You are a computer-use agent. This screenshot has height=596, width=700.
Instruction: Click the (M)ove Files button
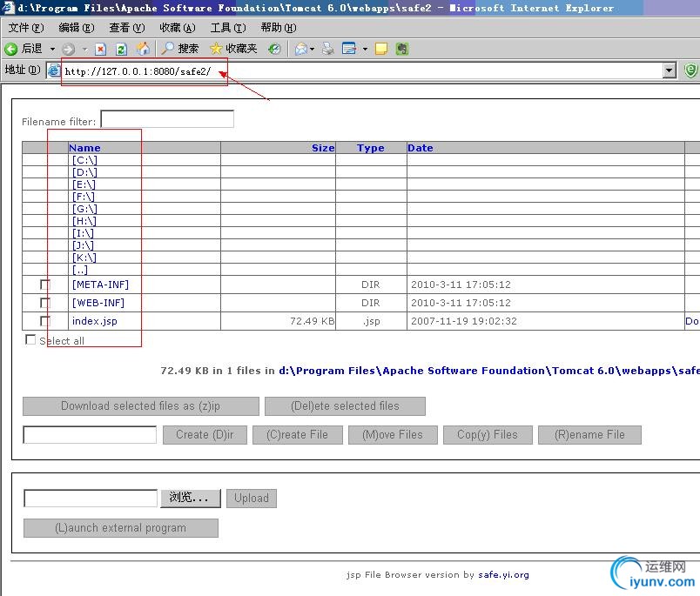tap(393, 434)
